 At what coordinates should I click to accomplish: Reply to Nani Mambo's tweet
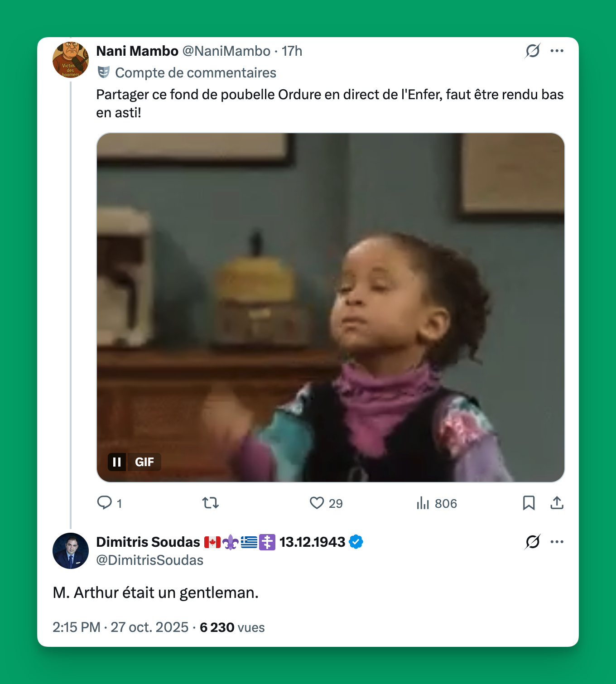coord(105,503)
